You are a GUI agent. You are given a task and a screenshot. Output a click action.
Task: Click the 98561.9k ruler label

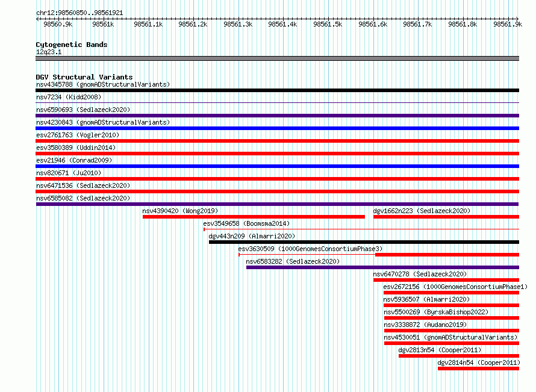[x=508, y=24]
